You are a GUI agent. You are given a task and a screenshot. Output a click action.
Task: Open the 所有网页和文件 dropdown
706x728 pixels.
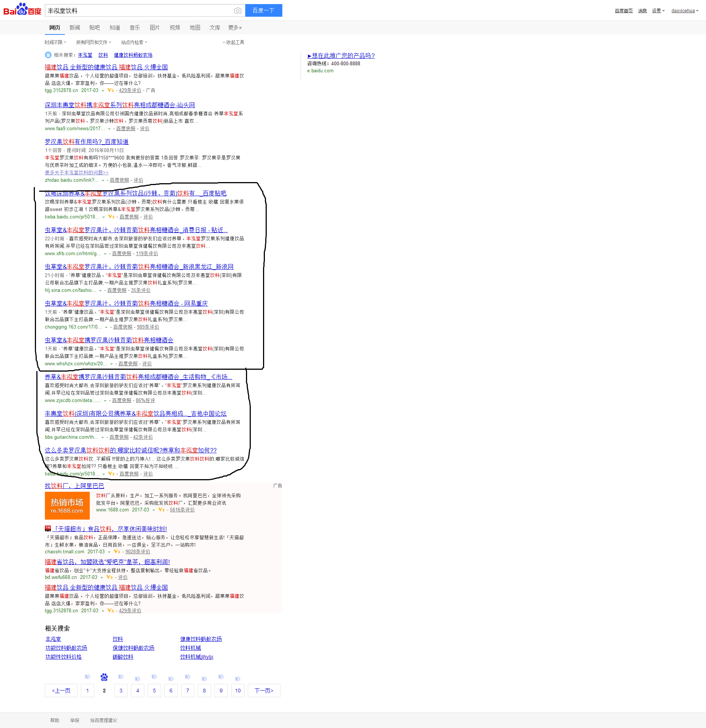click(93, 42)
